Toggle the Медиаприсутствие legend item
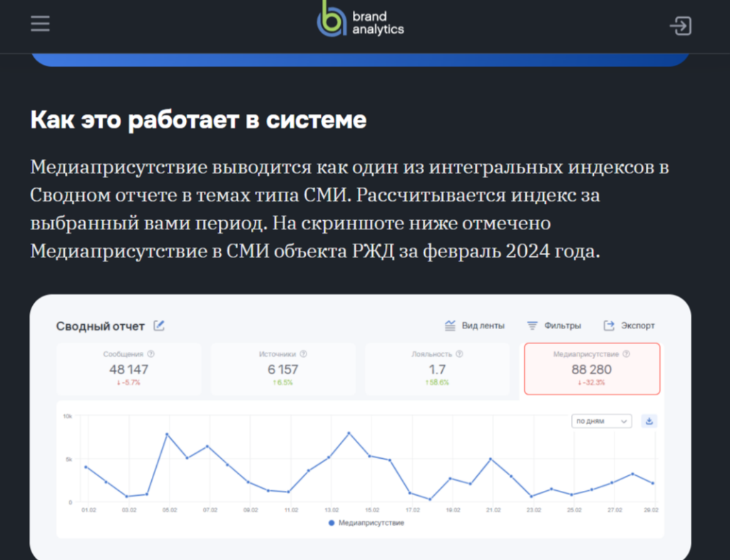730x560 pixels. point(366,523)
